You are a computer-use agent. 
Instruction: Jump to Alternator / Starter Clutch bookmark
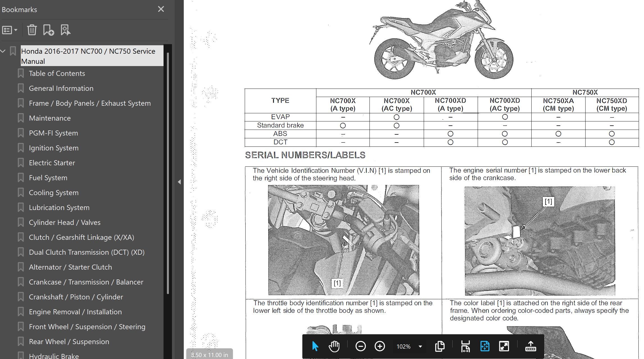pyautogui.click(x=70, y=267)
